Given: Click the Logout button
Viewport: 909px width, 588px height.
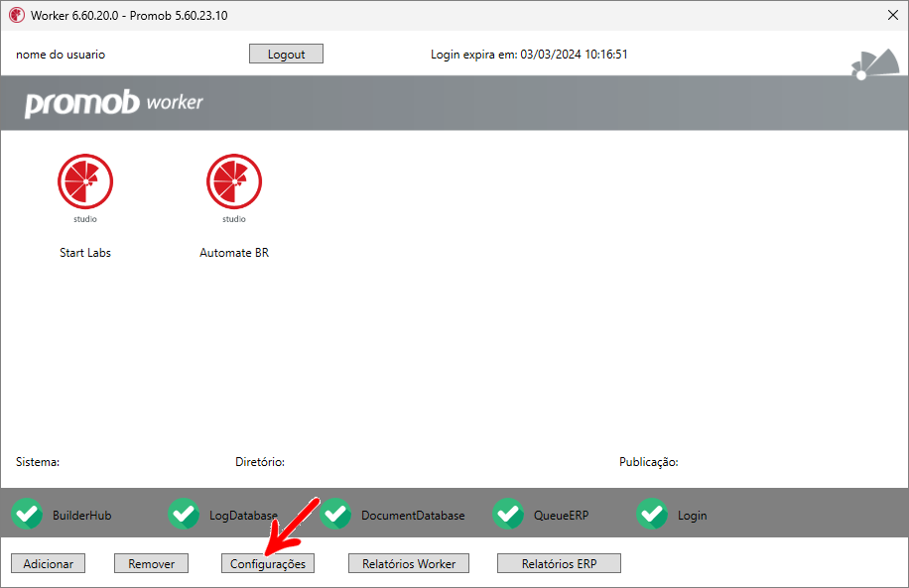Looking at the screenshot, I should (287, 54).
